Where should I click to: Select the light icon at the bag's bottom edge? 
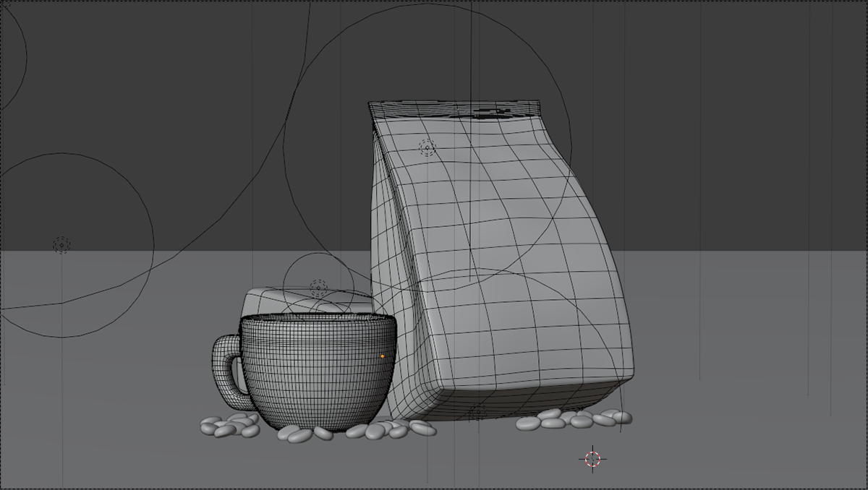pyautogui.click(x=477, y=413)
